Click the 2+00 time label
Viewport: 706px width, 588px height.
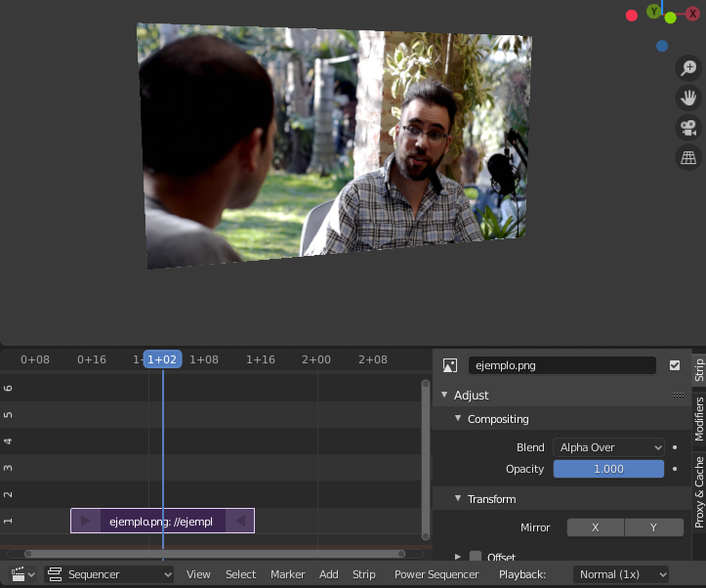pyautogui.click(x=316, y=359)
